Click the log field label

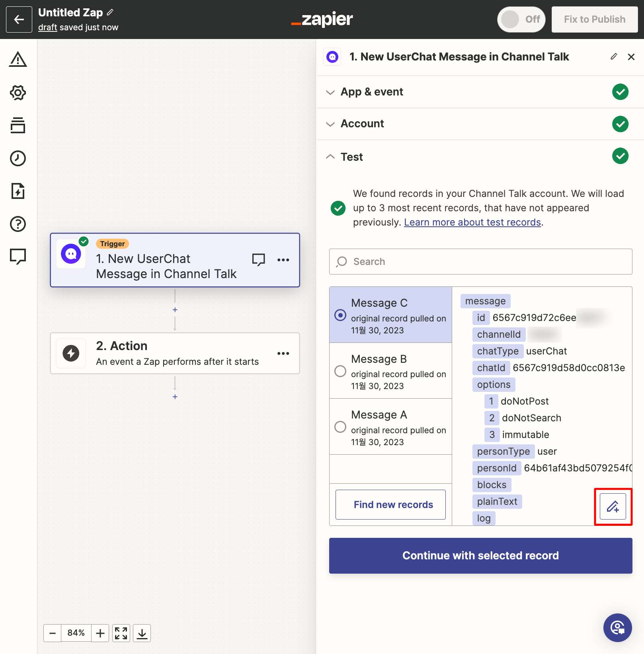click(484, 518)
